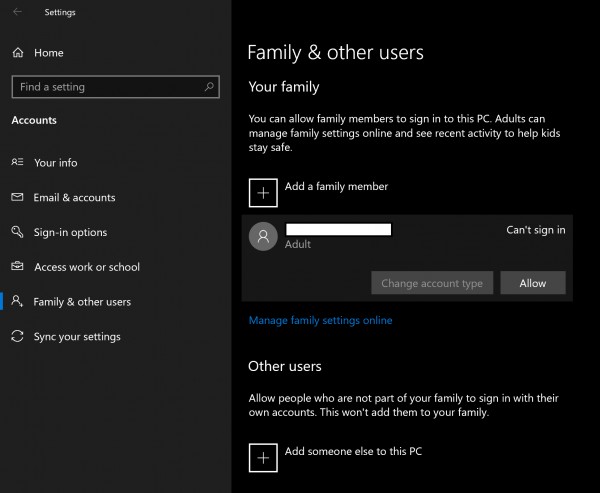Click the search magnifier icon
Screen dimensions: 600x493
point(209,87)
